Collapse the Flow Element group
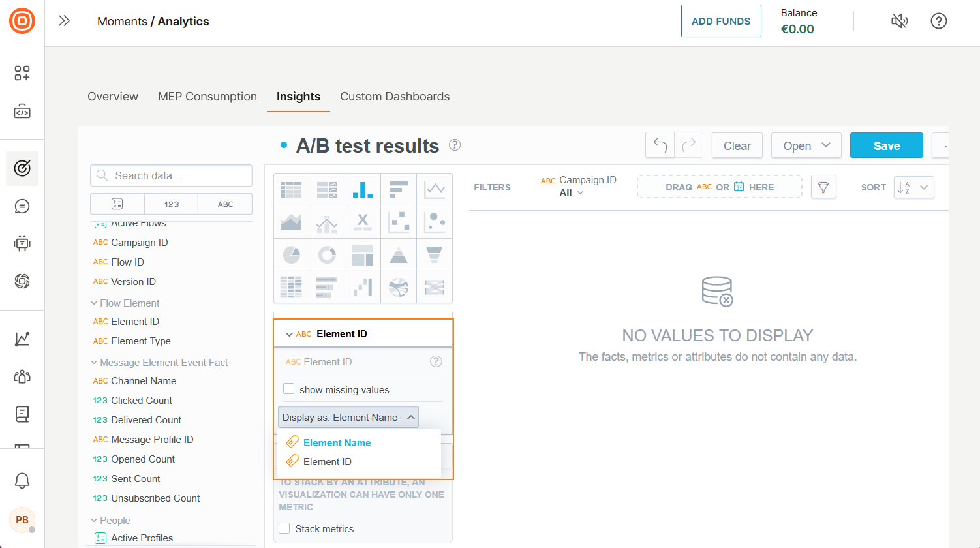 (94, 303)
